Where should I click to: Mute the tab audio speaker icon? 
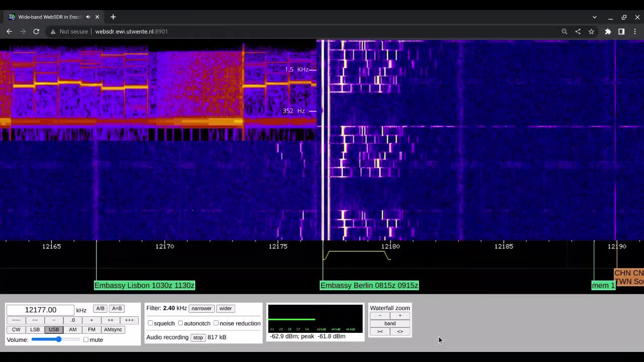point(88,17)
